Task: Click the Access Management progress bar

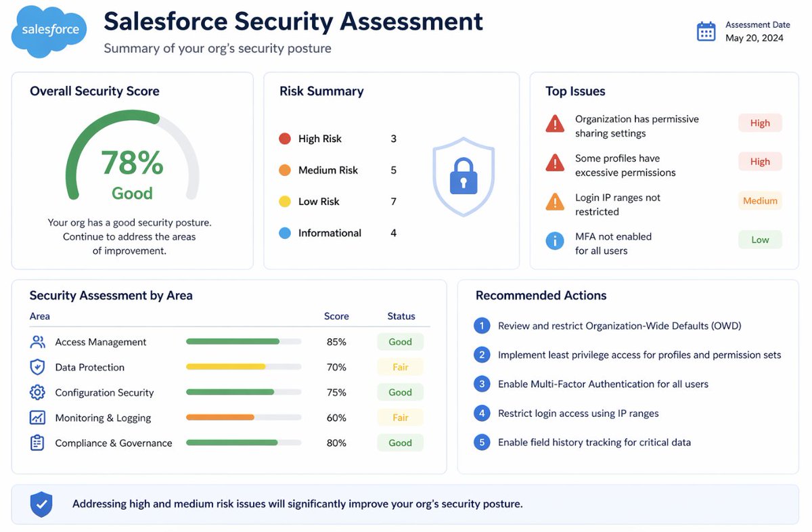Action: (x=244, y=342)
